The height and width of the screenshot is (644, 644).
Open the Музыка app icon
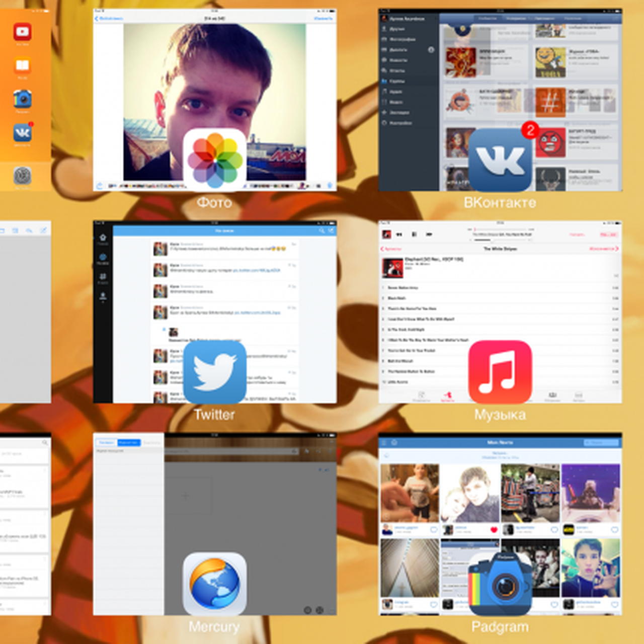(500, 372)
